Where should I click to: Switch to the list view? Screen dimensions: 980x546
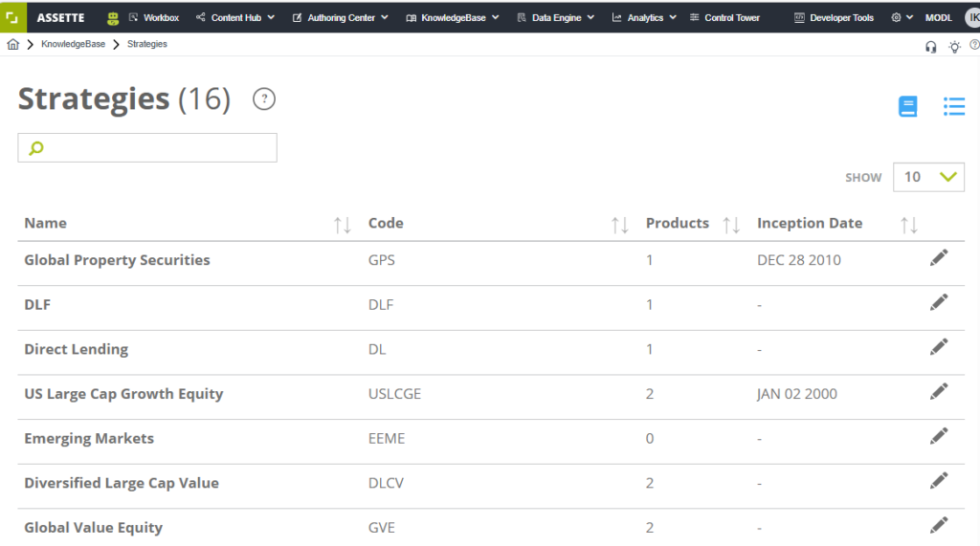point(953,106)
